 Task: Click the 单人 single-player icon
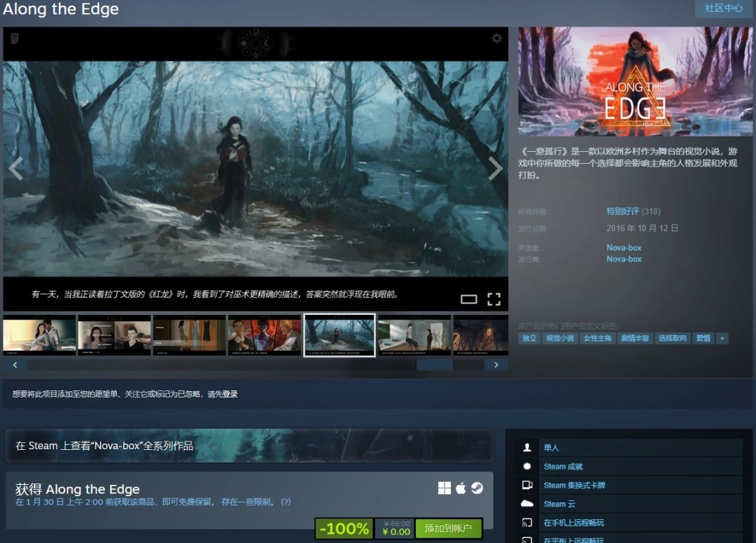(526, 447)
